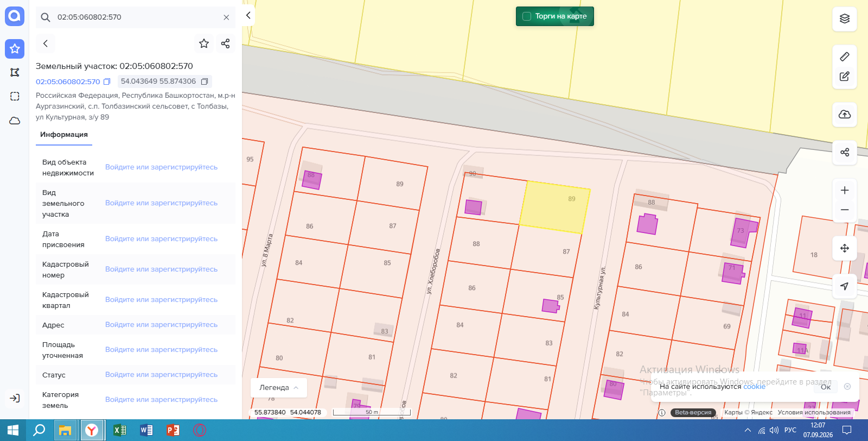Go back from parcel details

46,43
